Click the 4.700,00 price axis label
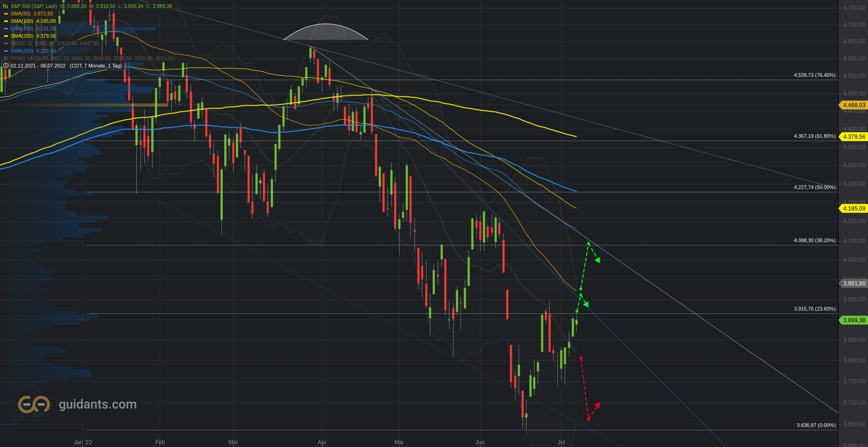This screenshot has width=868, height=447. 855,25
